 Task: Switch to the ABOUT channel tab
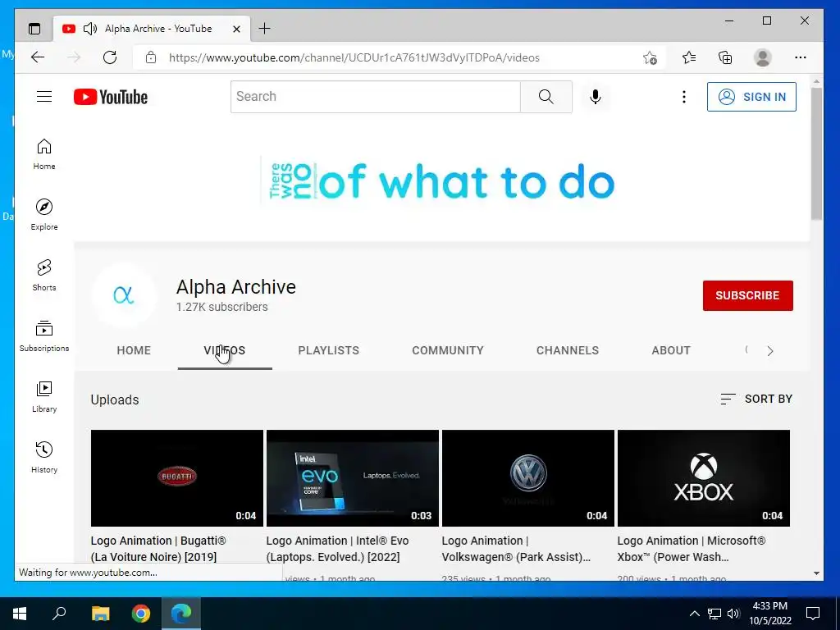point(671,350)
